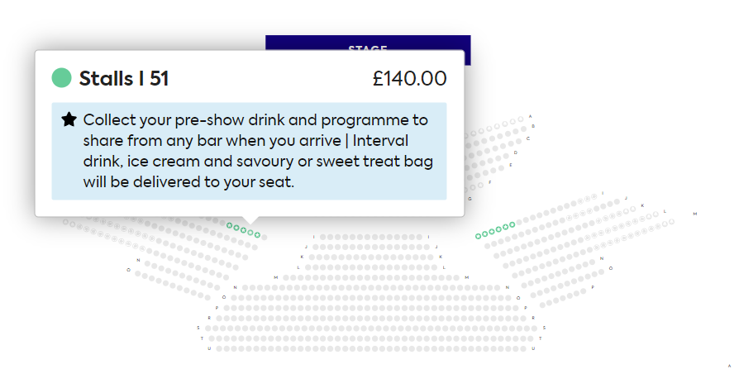The height and width of the screenshot is (368, 734).
Task: Choose the middle green seat in left block
Action: [243, 230]
